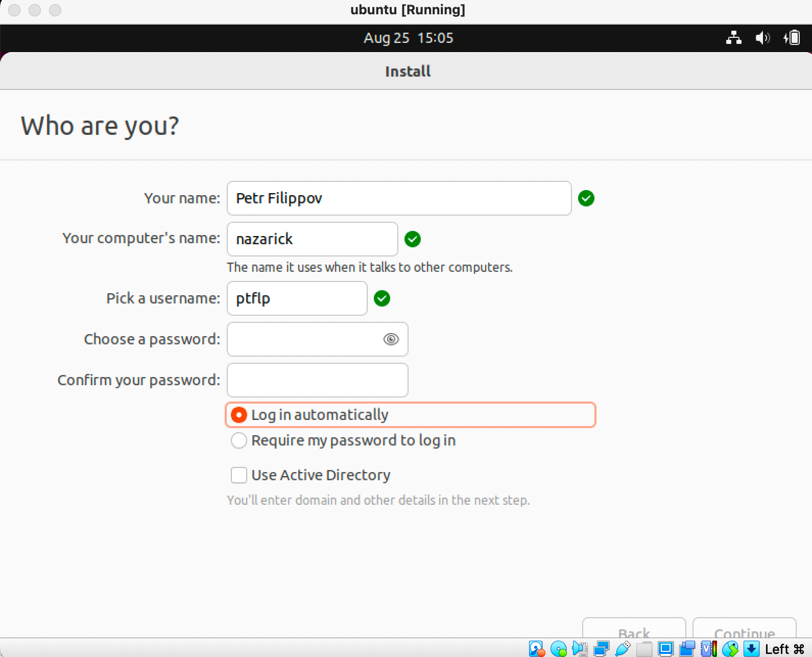Click the optical disk status icon
Screen dimensions: 812x657
coord(558,649)
